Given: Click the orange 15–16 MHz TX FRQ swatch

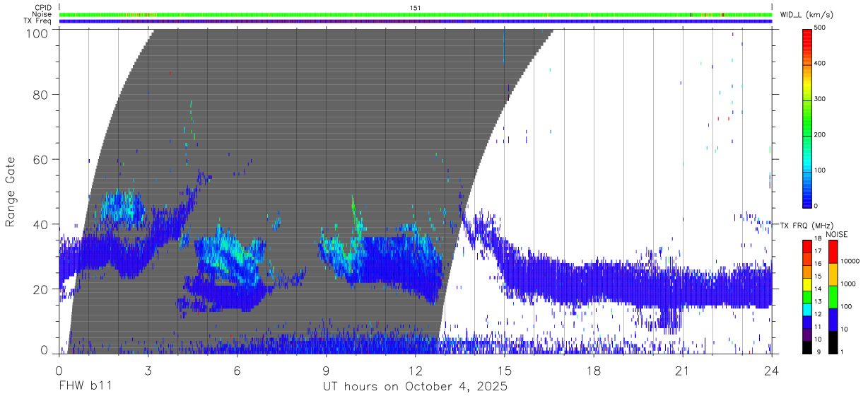Looking at the screenshot, I should tap(807, 272).
